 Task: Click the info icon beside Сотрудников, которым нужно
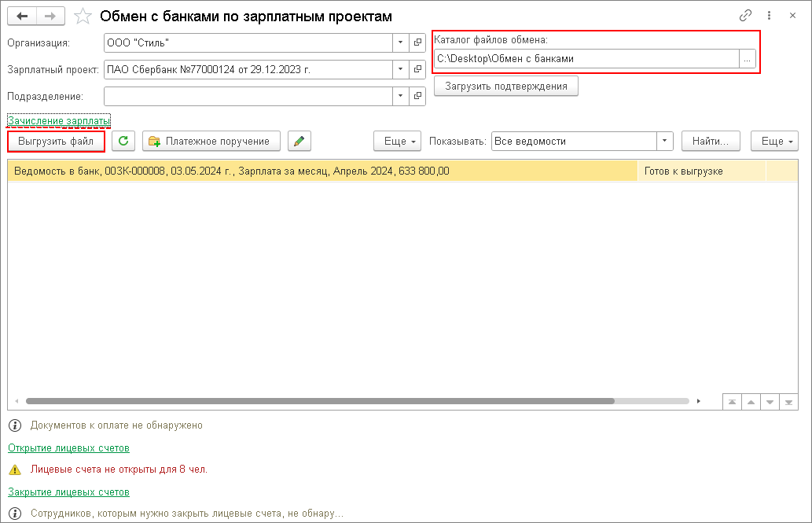click(x=15, y=514)
